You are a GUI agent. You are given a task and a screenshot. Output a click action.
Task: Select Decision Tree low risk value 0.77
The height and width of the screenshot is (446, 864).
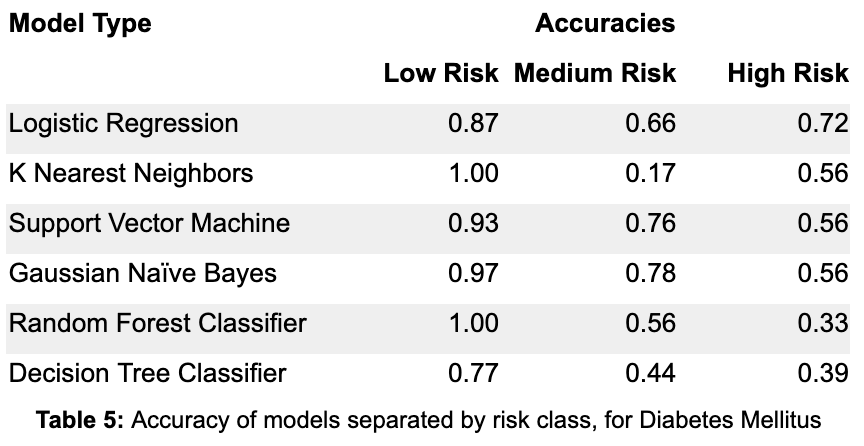(x=473, y=373)
